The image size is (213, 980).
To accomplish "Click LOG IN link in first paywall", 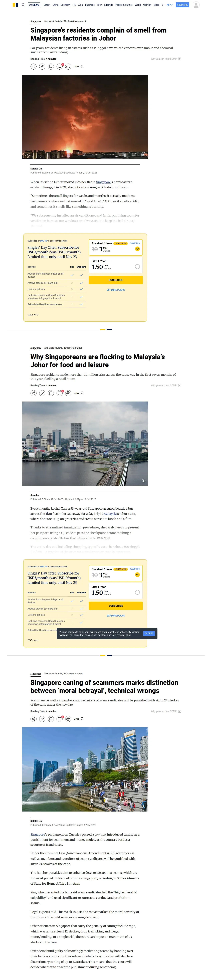I will point(43,241).
